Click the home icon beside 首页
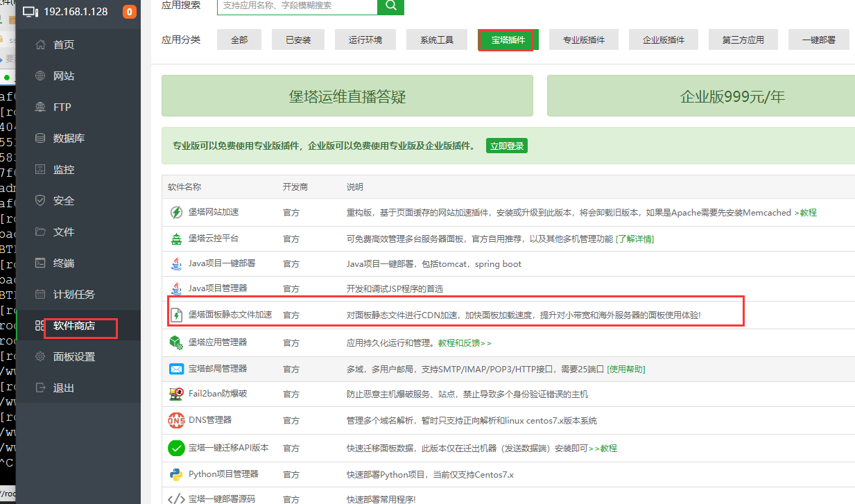Screen dimensions: 855x504 41,44
